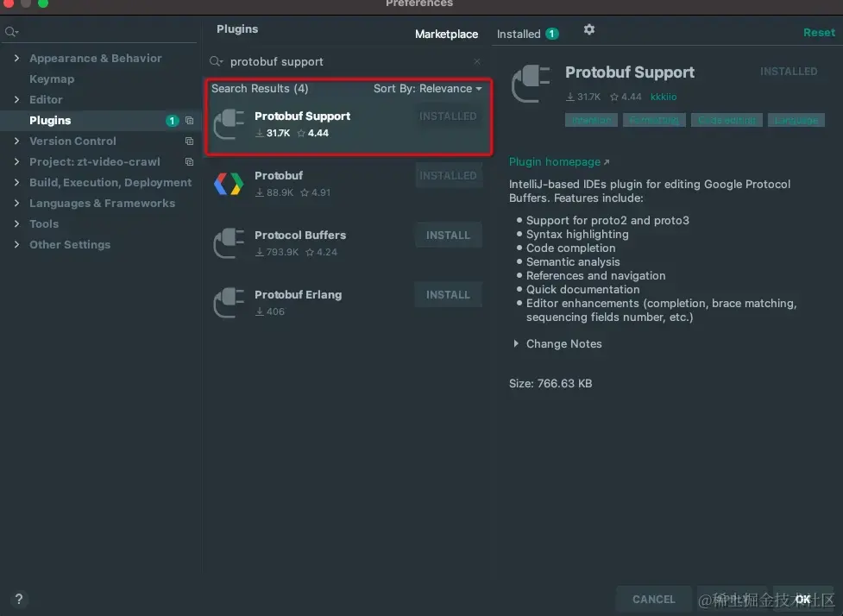The image size is (843, 616).
Task: Click into the plugin search input field
Action: (348, 61)
